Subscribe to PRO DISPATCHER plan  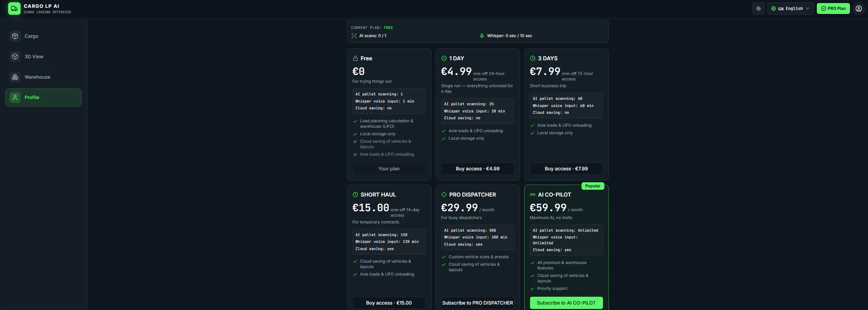pos(477,303)
